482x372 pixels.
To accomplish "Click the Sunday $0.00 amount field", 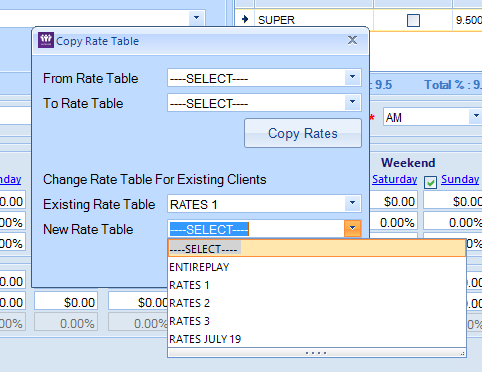I will (x=453, y=201).
